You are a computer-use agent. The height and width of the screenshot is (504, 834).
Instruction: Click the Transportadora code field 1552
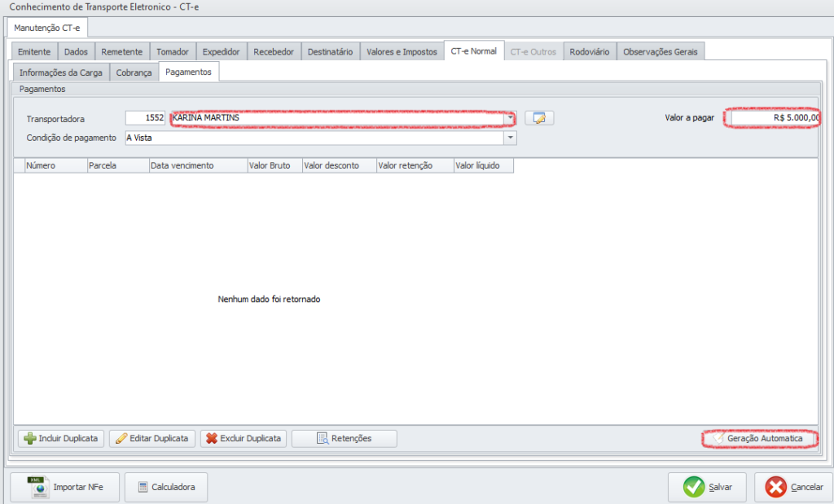click(147, 118)
